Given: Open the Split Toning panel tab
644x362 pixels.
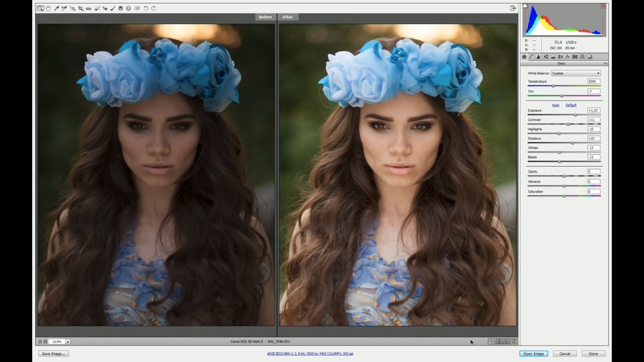Looking at the screenshot, I should 553,57.
